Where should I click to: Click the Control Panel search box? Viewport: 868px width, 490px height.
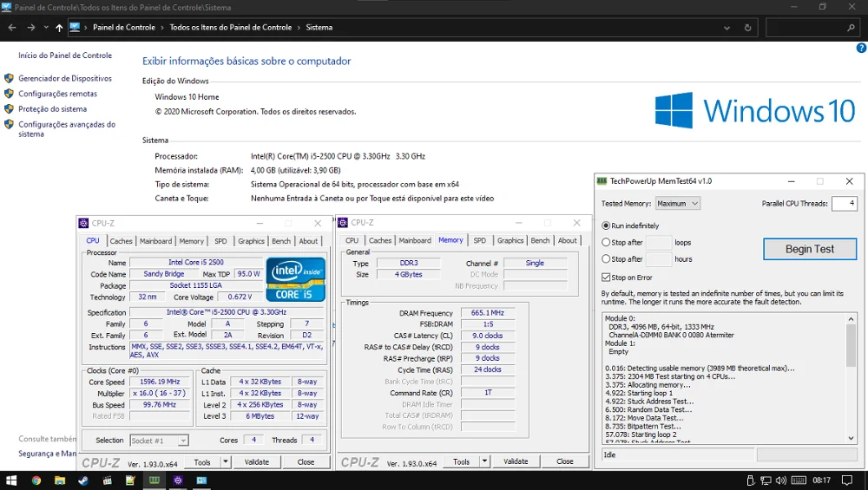click(x=812, y=28)
